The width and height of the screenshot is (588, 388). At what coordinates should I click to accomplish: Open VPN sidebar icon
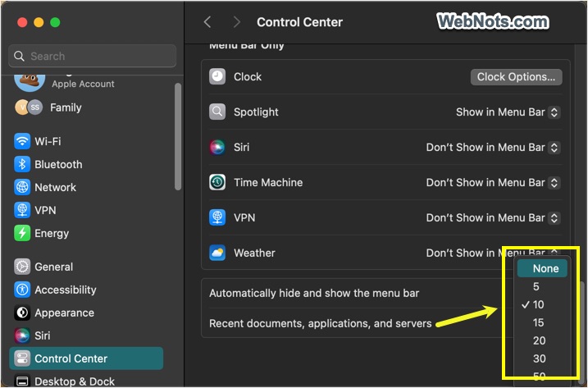pos(22,210)
